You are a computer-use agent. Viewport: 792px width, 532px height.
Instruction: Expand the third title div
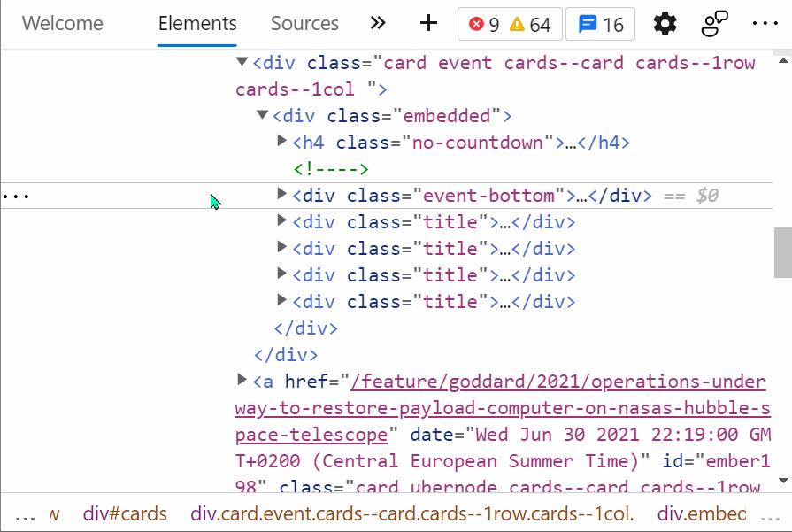click(282, 274)
